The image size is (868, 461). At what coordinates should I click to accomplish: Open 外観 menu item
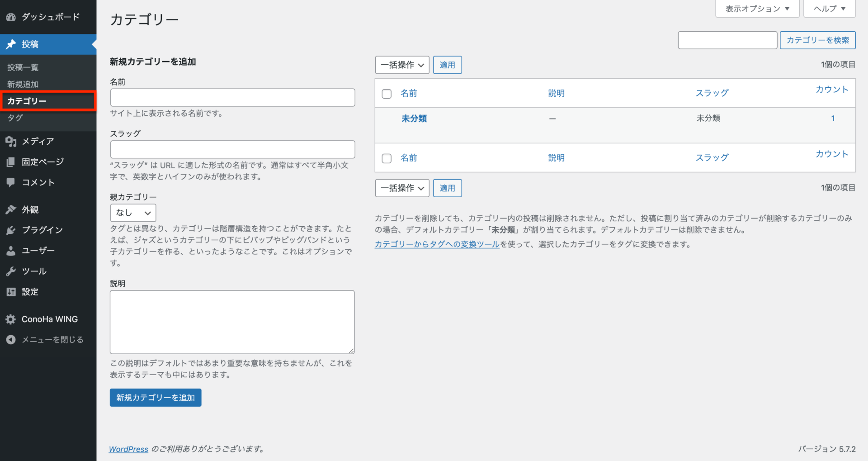(x=48, y=209)
